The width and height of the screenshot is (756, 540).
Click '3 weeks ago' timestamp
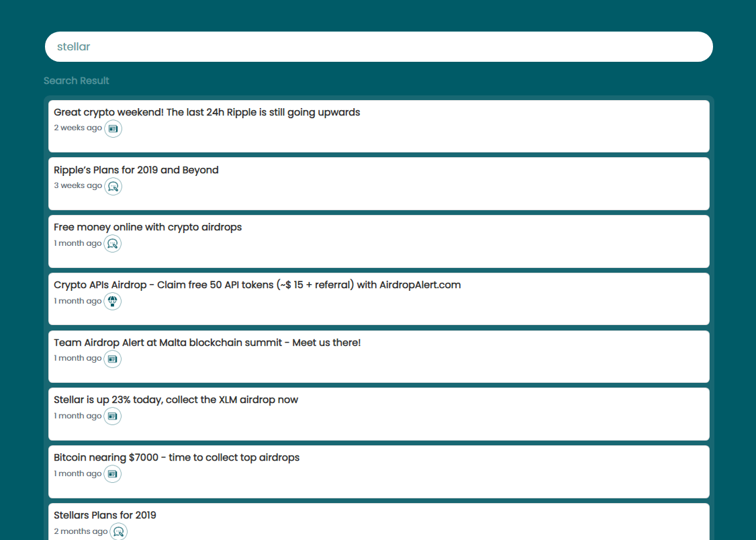point(78,185)
